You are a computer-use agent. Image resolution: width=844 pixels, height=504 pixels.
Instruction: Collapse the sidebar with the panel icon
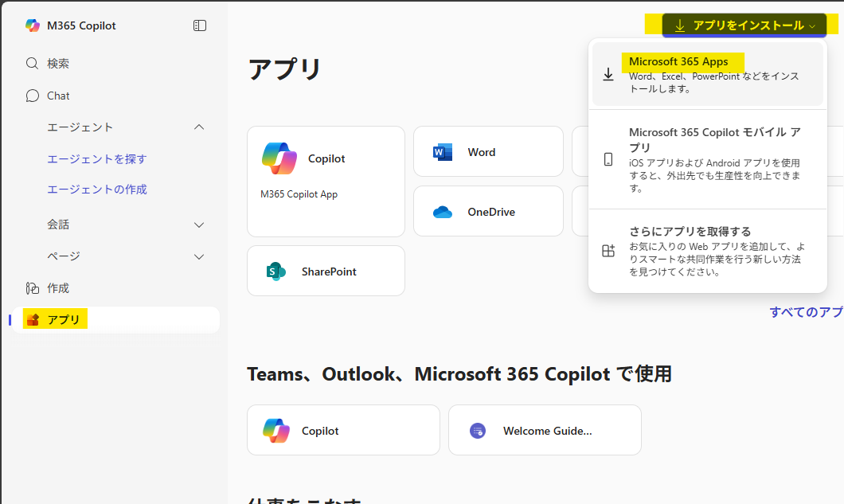200,25
